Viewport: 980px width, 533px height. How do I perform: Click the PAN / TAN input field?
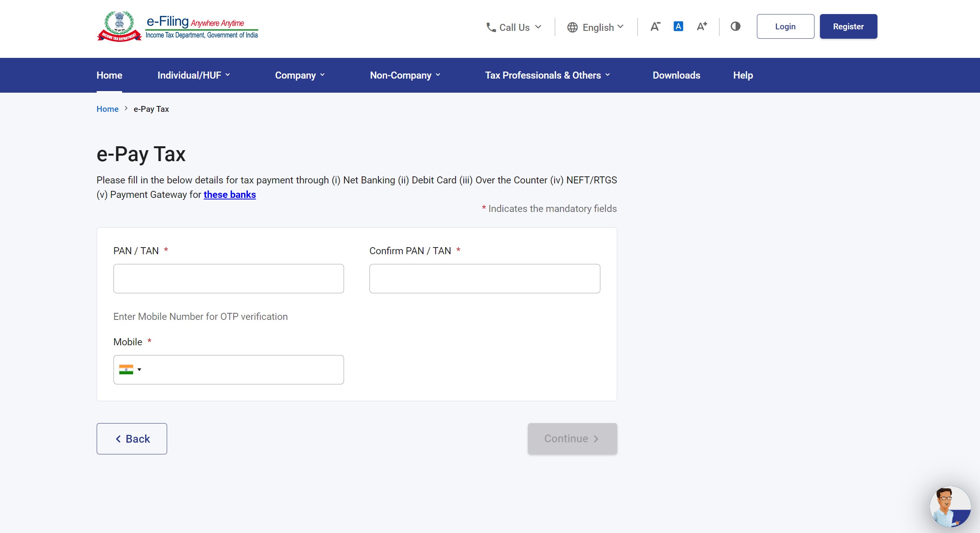[x=229, y=278]
